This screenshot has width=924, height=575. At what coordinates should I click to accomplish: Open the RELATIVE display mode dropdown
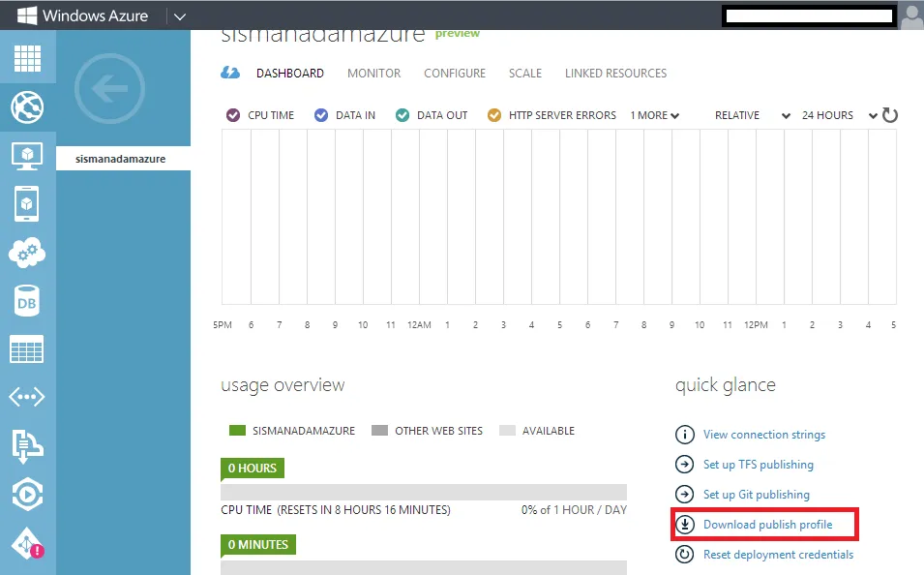point(753,115)
